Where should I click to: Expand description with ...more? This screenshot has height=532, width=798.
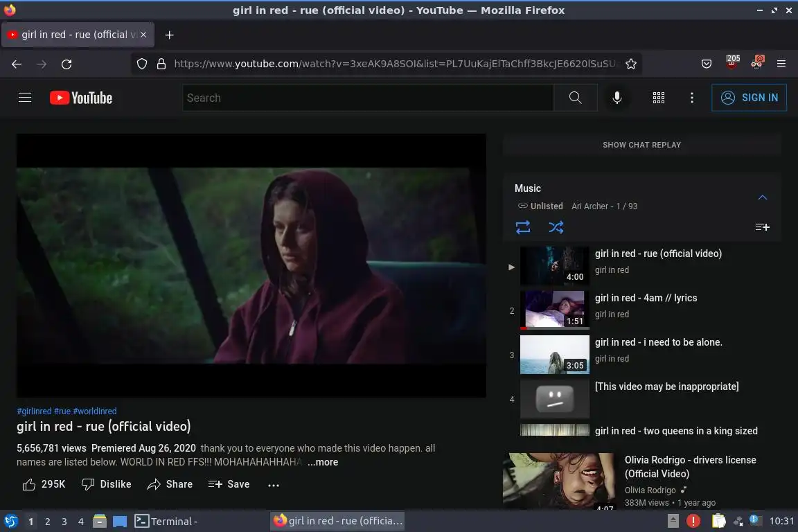tap(323, 462)
